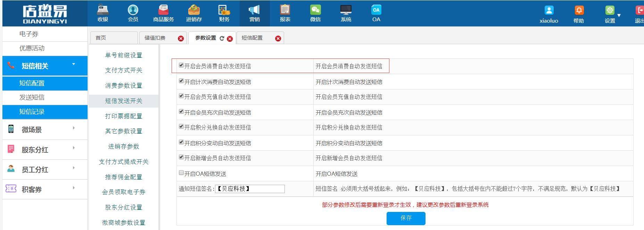The width and height of the screenshot is (644, 230).
Task: Expand the 股东分红 sidebar section
Action: [x=45, y=150]
